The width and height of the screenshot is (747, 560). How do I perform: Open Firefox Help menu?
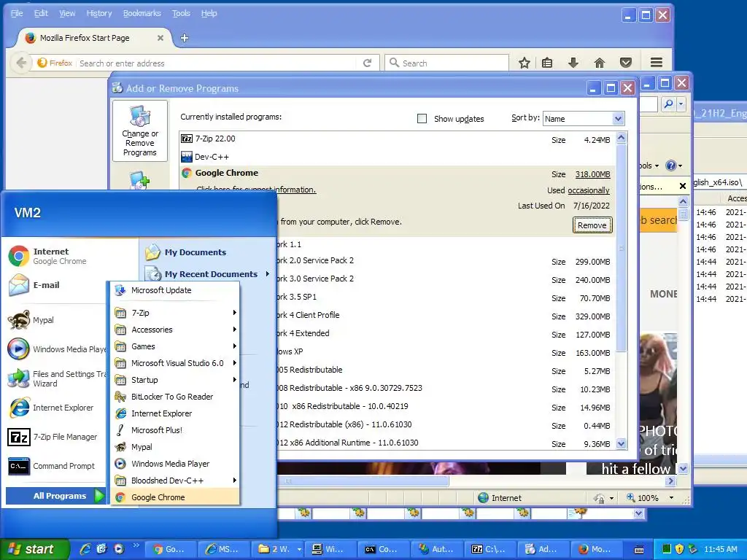[x=209, y=13]
